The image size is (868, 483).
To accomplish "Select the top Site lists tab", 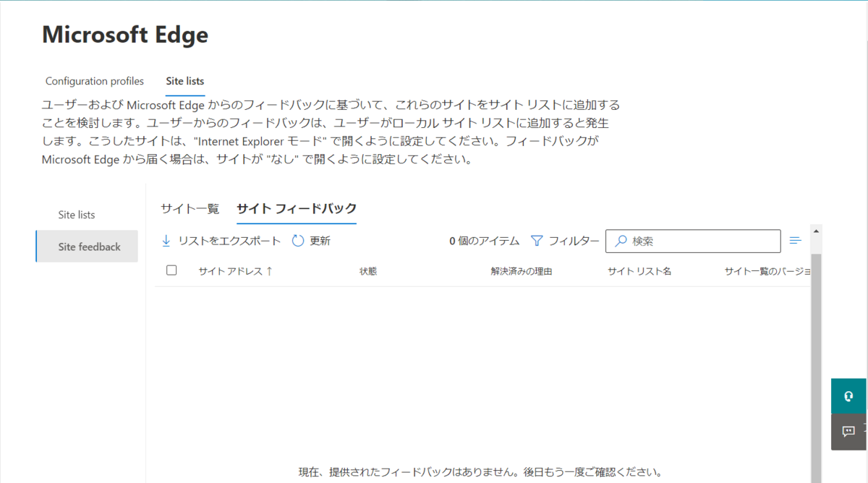I will pyautogui.click(x=185, y=81).
